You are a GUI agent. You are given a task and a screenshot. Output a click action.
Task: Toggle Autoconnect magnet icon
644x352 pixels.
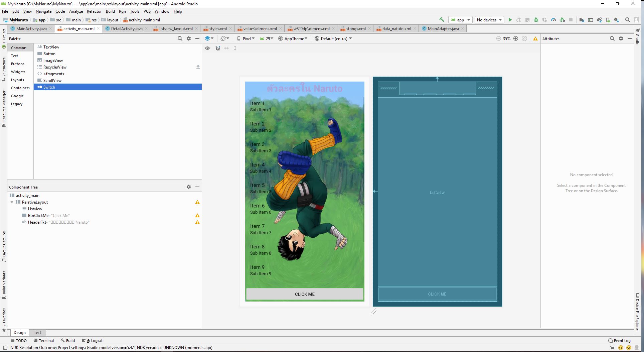(x=218, y=48)
